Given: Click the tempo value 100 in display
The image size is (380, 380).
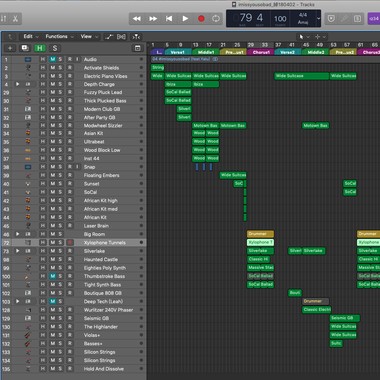Looking at the screenshot, I should 280,19.
